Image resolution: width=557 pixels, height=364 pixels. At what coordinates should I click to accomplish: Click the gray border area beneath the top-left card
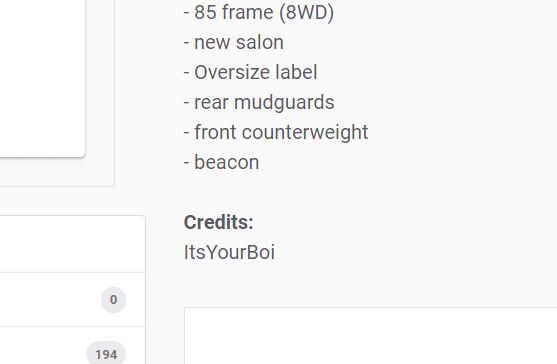tap(57, 172)
